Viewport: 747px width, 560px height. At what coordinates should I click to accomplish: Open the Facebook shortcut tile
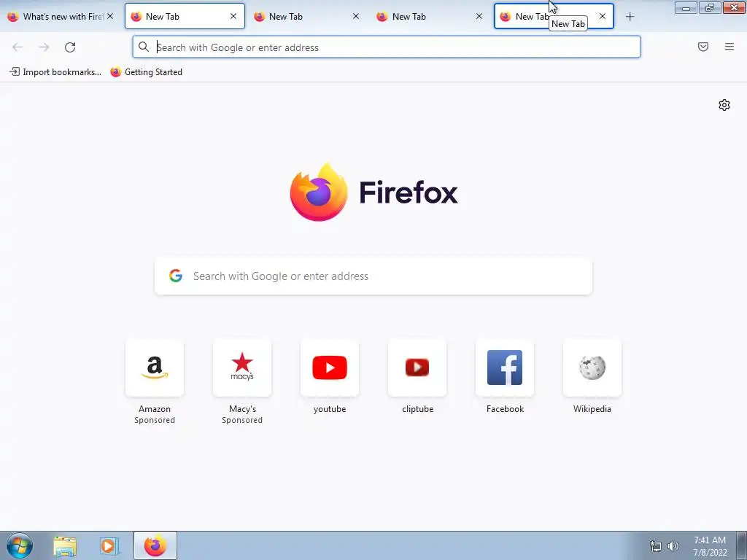[x=505, y=367]
